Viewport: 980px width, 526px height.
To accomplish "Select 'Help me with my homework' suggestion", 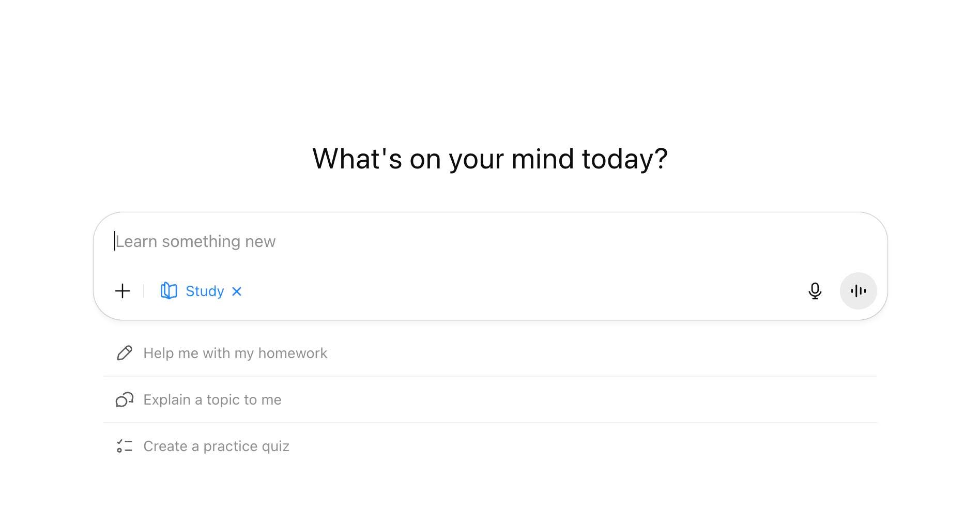I will (235, 353).
